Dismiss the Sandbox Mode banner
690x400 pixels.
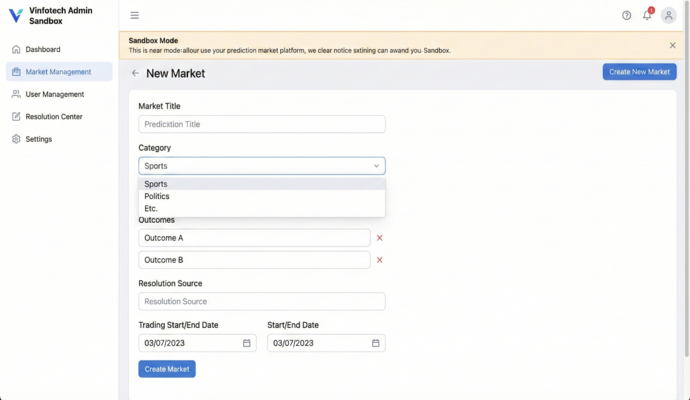[672, 45]
